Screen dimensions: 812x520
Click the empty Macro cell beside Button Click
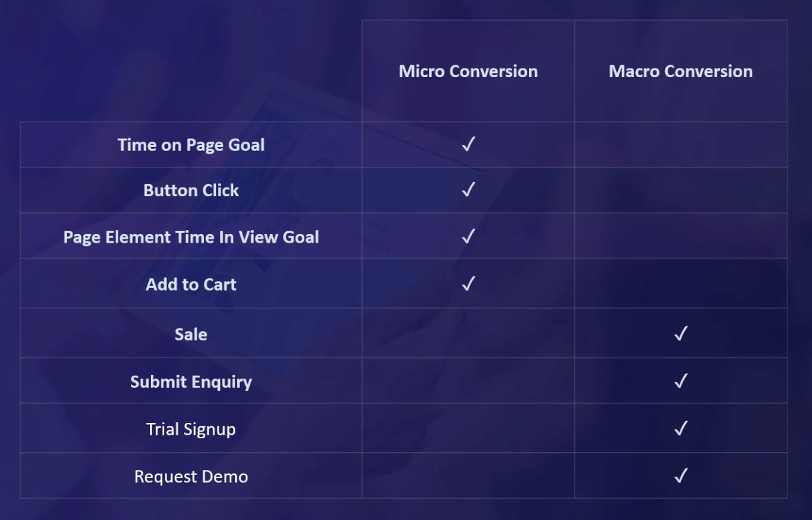coord(680,190)
